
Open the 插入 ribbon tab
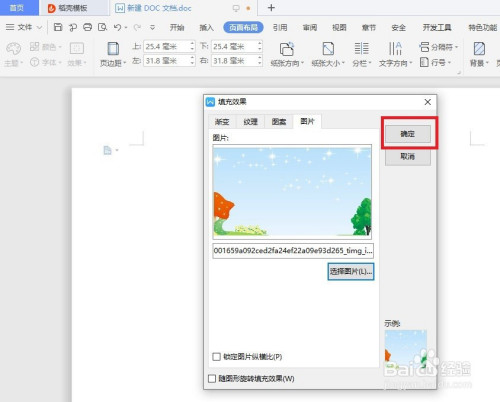206,27
